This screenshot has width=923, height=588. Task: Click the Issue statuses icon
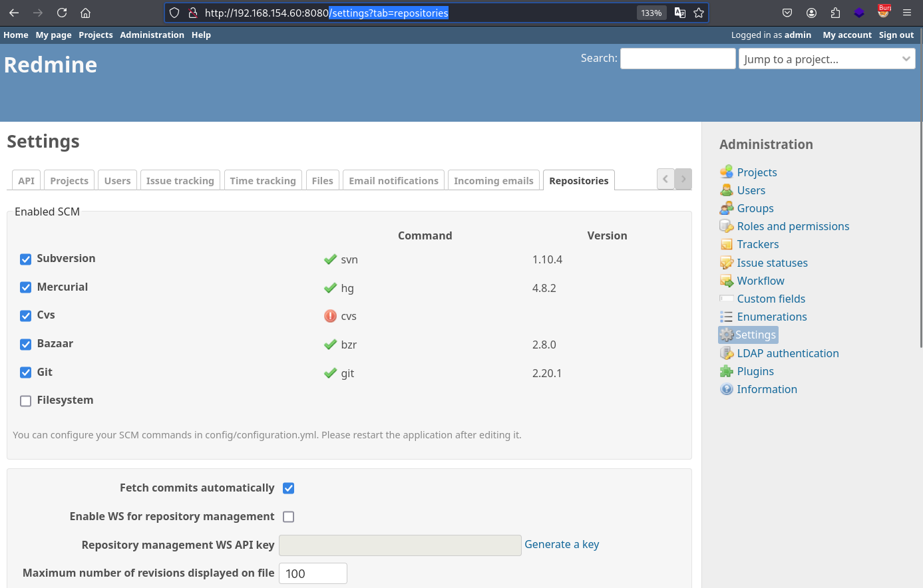[727, 263]
